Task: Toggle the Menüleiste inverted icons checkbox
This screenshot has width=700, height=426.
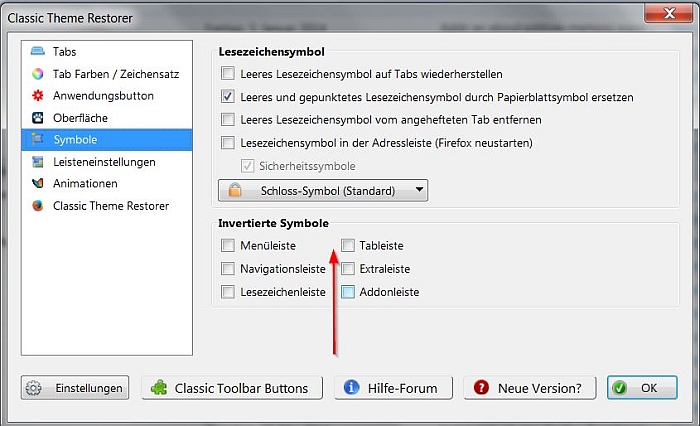Action: tap(229, 245)
